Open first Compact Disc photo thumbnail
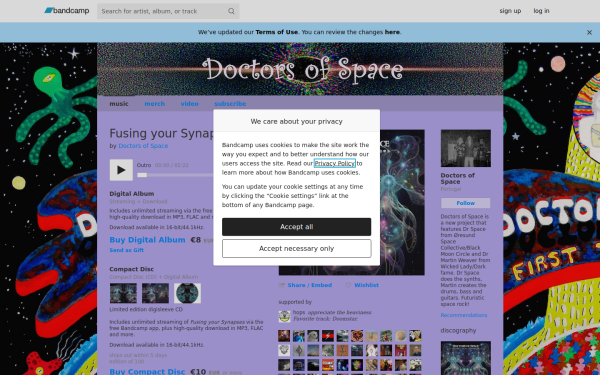 coord(123,293)
